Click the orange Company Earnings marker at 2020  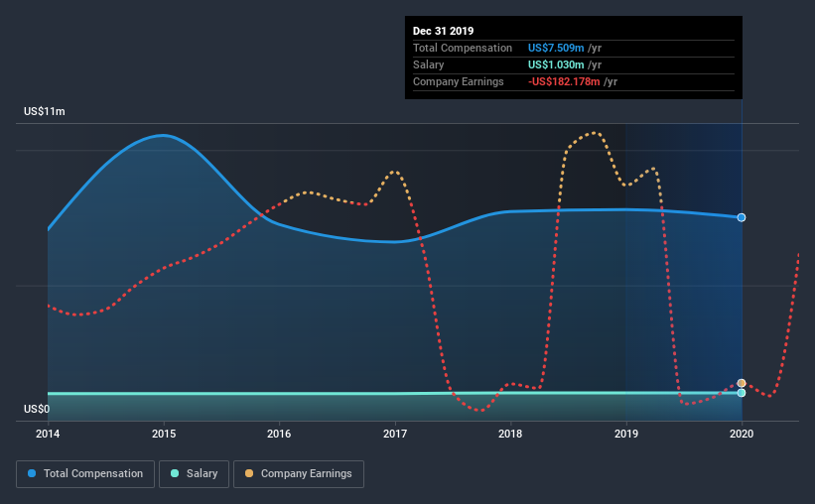pos(742,383)
